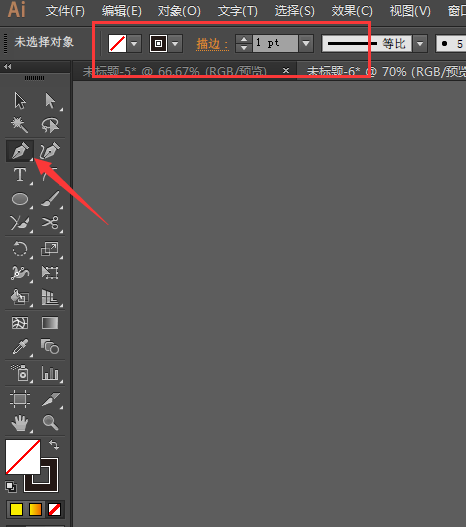
Task: Select the Slice tool
Action: click(x=50, y=399)
